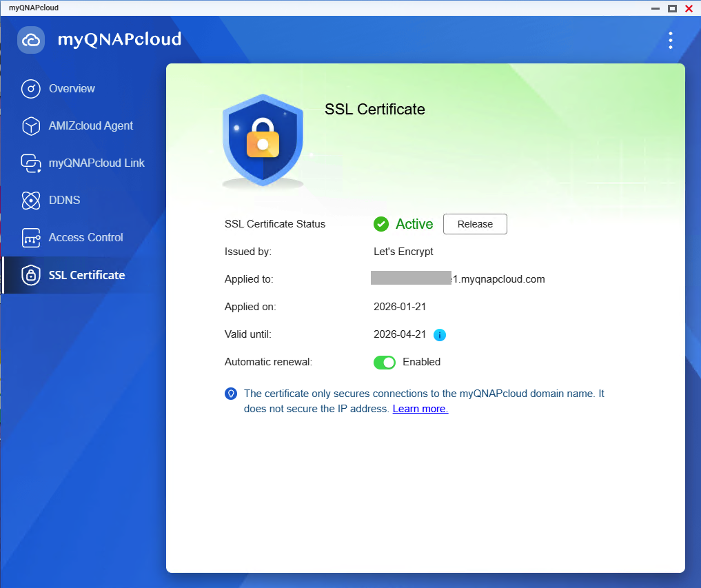Click the myQNAPcloud cloud logo icon

pyautogui.click(x=31, y=40)
